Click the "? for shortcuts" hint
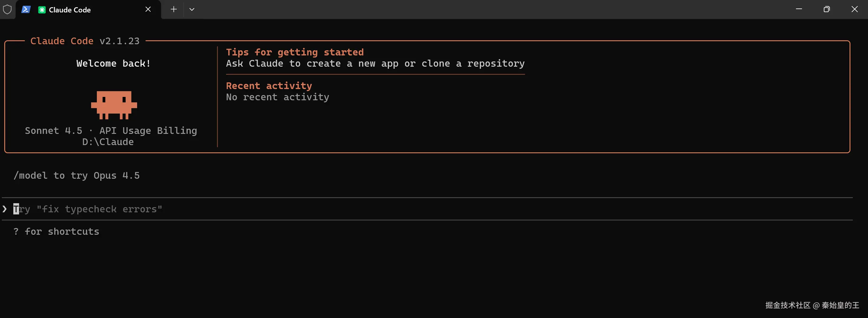This screenshot has width=868, height=318. click(x=56, y=232)
